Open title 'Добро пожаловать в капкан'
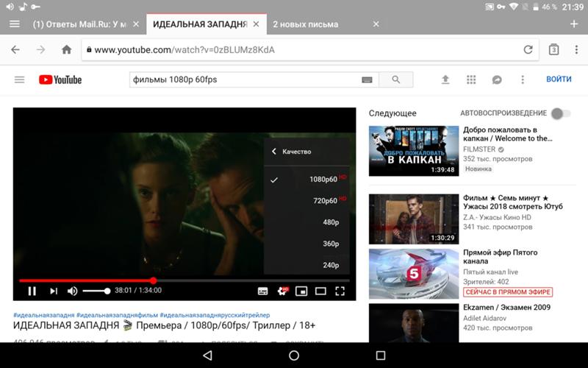The width and height of the screenshot is (588, 368). click(x=507, y=134)
